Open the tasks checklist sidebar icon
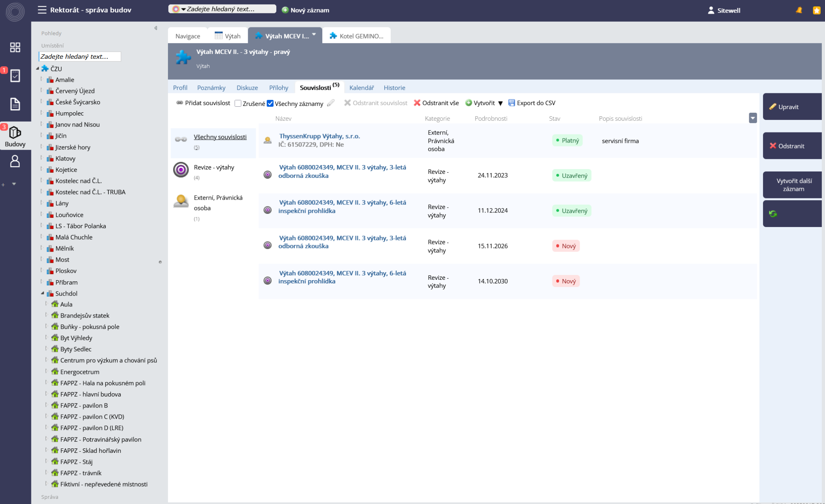825x504 pixels. coord(15,76)
